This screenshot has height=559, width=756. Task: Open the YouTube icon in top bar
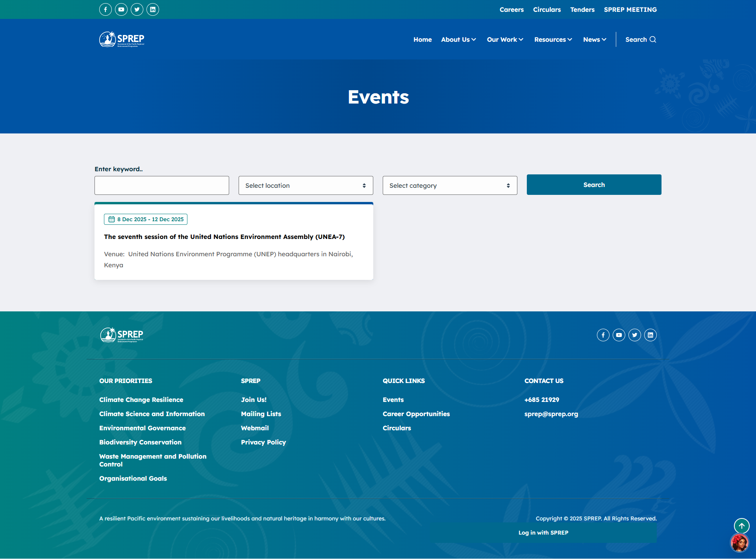point(121,9)
